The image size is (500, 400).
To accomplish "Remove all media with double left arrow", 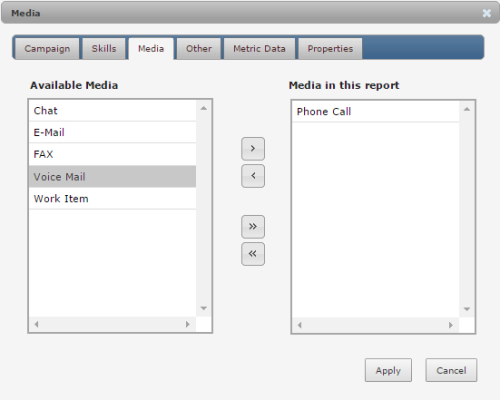I will [x=253, y=254].
